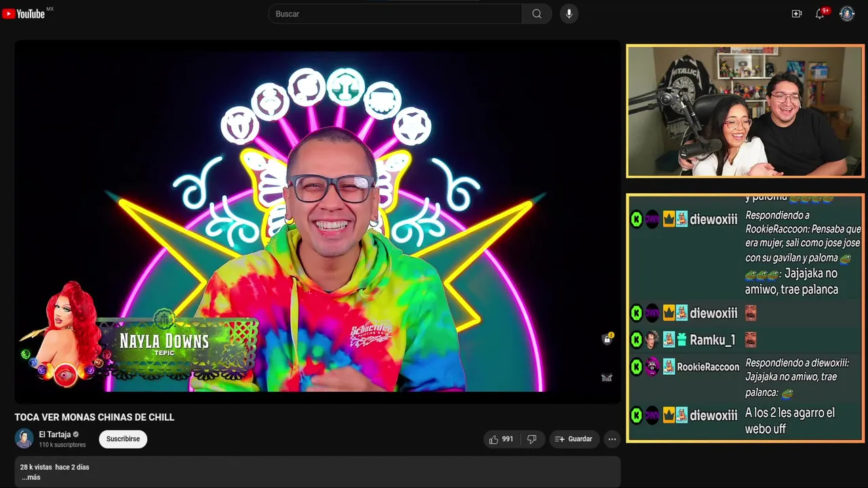Click RookieRaccoon's avatar badge in chat
This screenshot has width=868, height=488.
[x=652, y=367]
